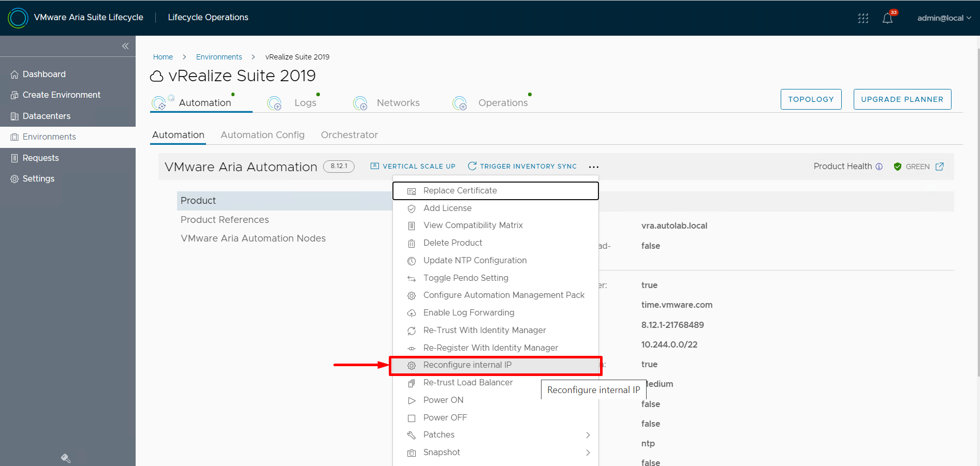Click the Home breadcrumb link

click(163, 57)
